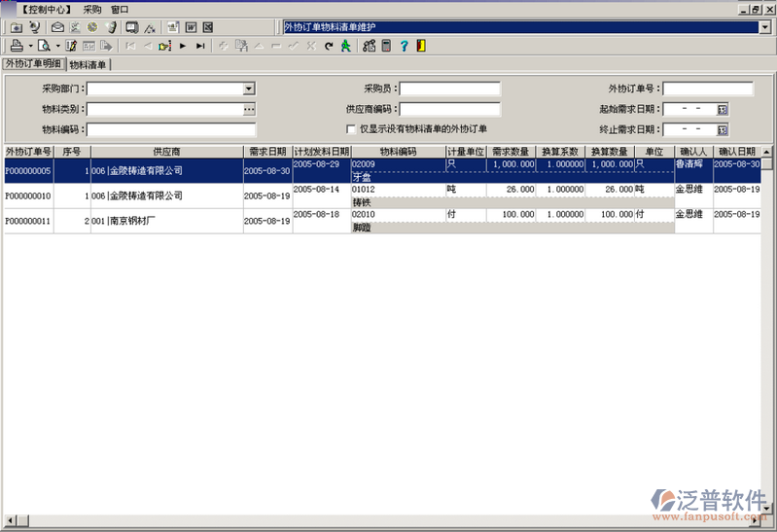Click the green running man icon
The height and width of the screenshot is (532, 777).
(345, 46)
